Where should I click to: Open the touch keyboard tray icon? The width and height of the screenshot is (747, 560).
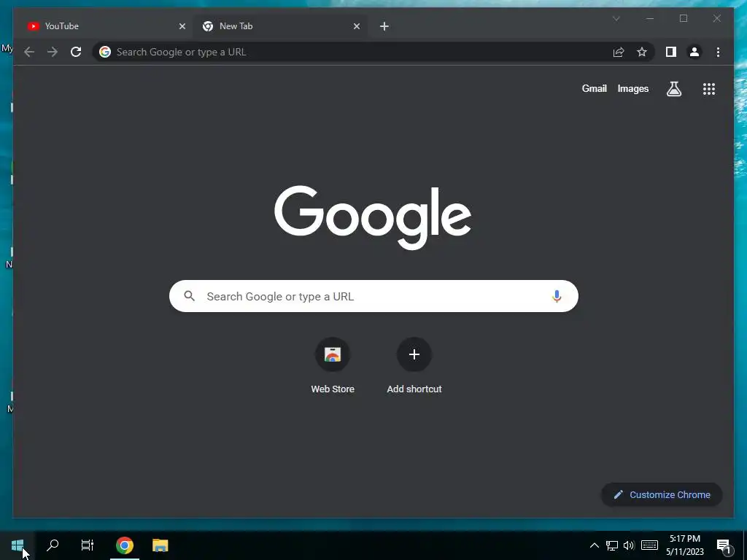(x=649, y=545)
